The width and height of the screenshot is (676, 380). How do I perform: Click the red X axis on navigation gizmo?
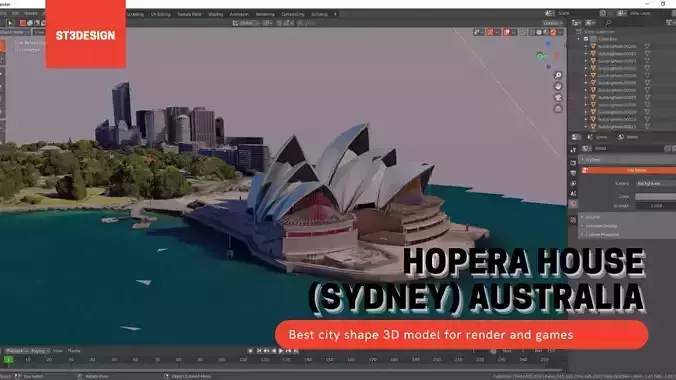coord(557,56)
